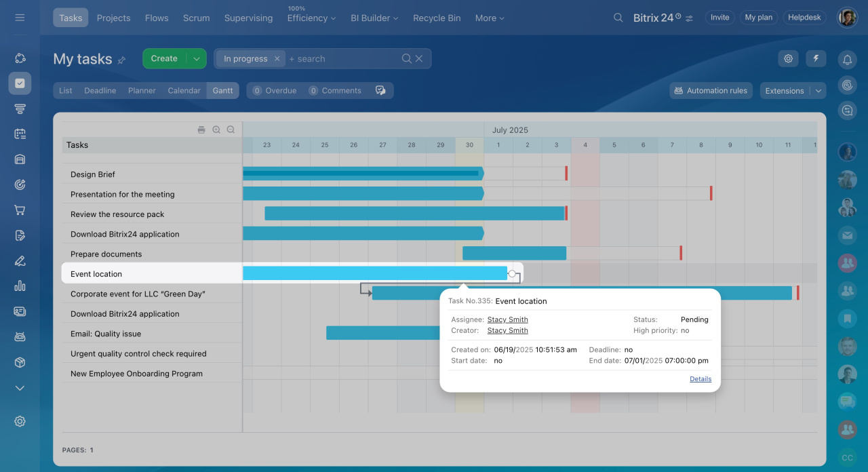
Task: Open the tasks settings gear icon
Action: coord(788,59)
